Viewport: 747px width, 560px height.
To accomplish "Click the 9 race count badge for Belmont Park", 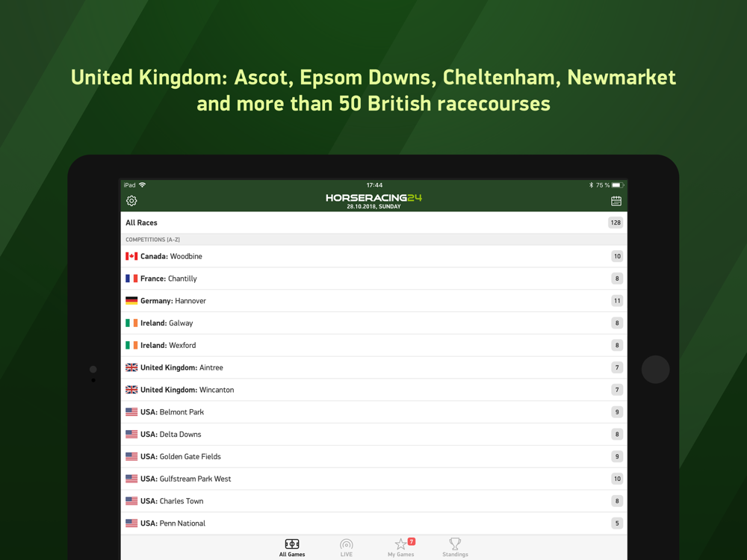I will coord(617,412).
